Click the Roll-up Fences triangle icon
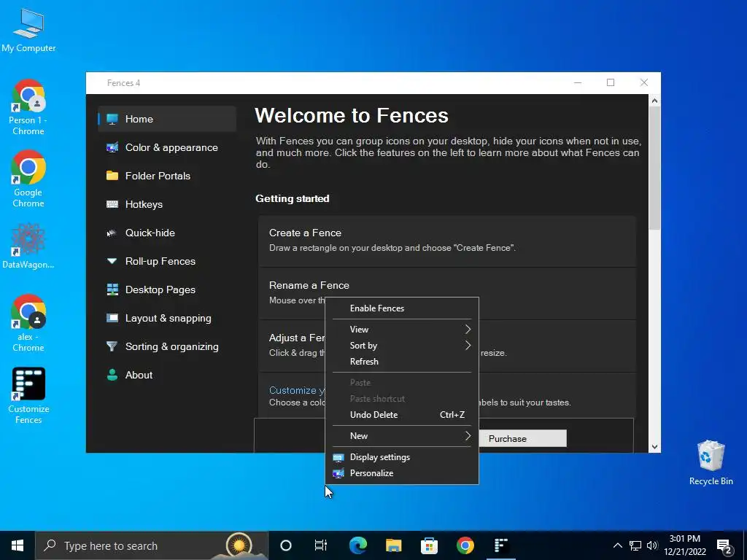Viewport: 747px width, 560px height. 112,261
